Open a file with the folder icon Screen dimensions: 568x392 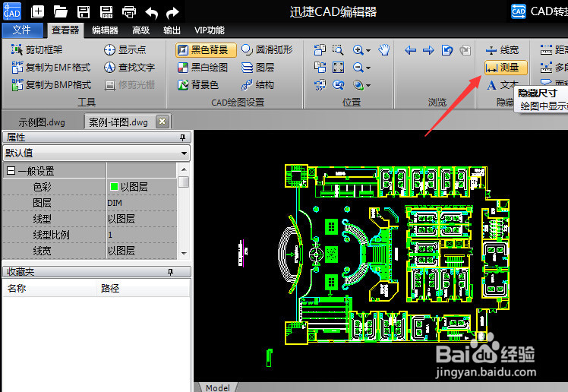[60, 11]
